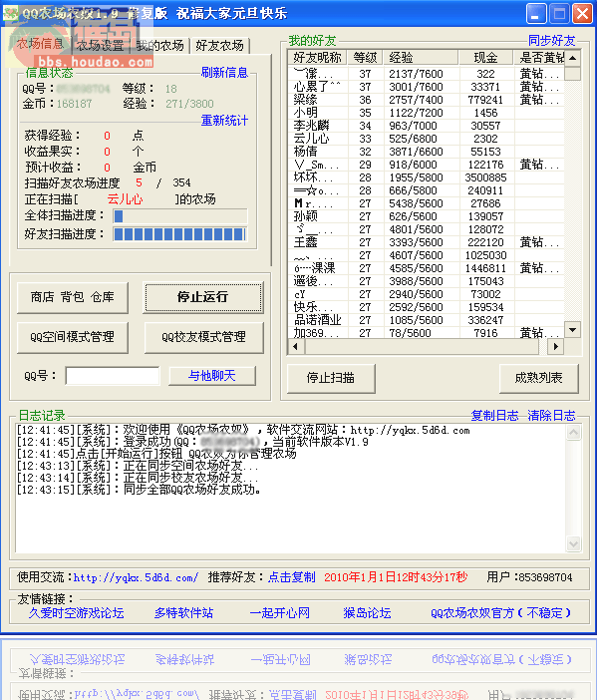
Task: Click friend list scroll up arrow
Action: pos(572,58)
